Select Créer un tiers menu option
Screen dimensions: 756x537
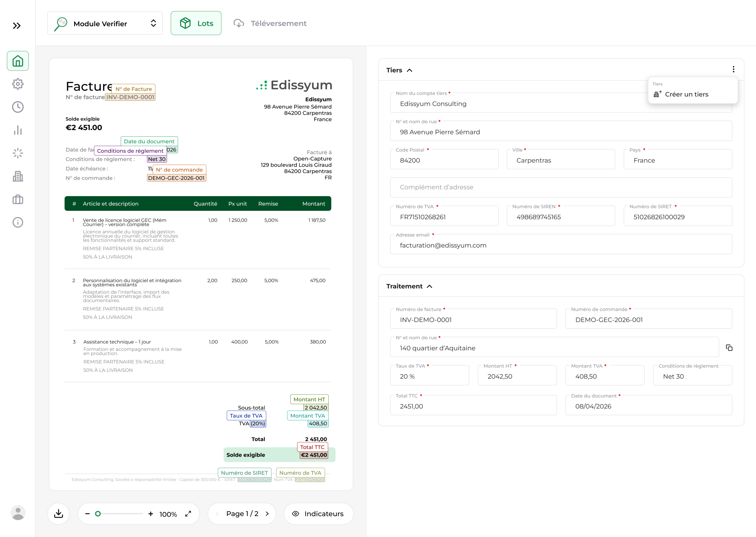tap(686, 94)
